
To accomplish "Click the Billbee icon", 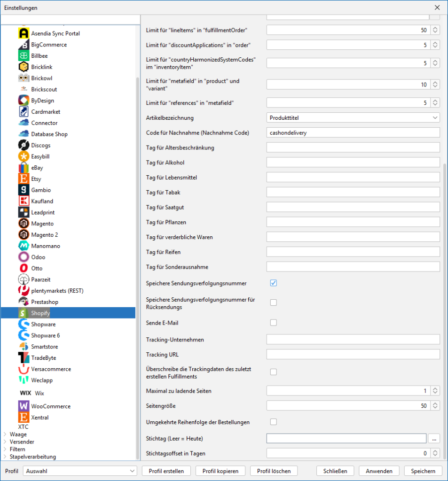I will coord(24,56).
